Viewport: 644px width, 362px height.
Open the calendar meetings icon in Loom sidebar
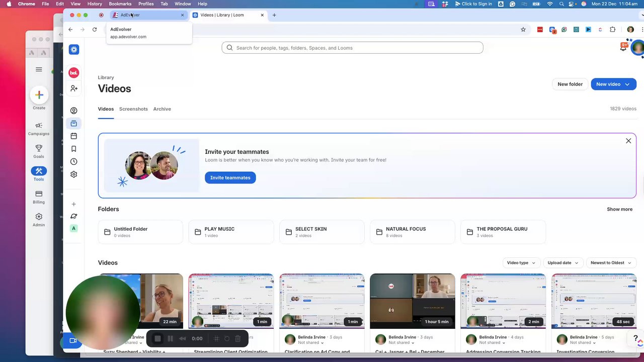(x=74, y=136)
